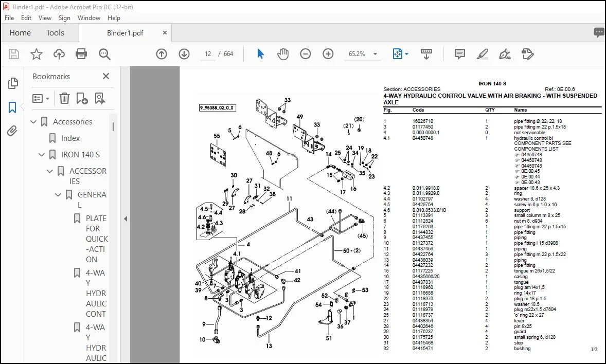Select the Binder1.pdf document tab
The image size is (606, 364).
(125, 33)
